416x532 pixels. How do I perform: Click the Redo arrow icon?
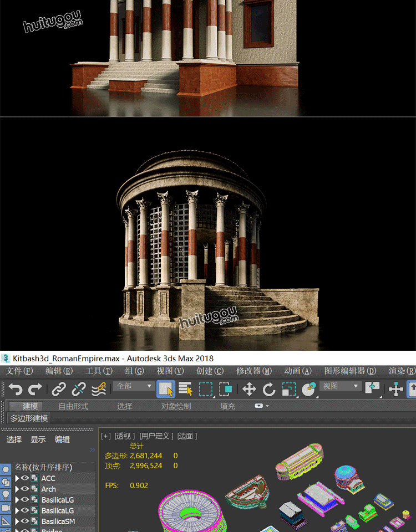(x=35, y=389)
